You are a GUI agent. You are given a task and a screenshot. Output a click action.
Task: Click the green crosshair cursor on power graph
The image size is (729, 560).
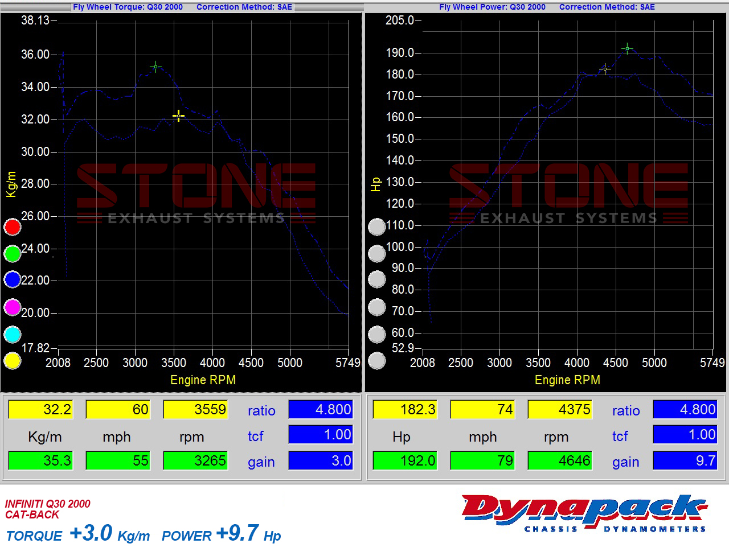[627, 49]
